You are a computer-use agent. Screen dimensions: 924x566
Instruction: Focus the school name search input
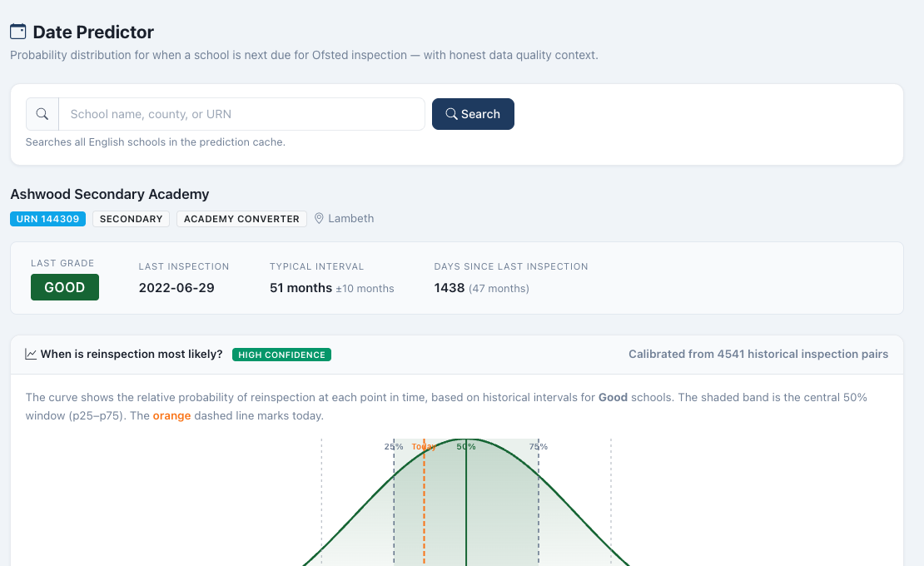coord(241,114)
